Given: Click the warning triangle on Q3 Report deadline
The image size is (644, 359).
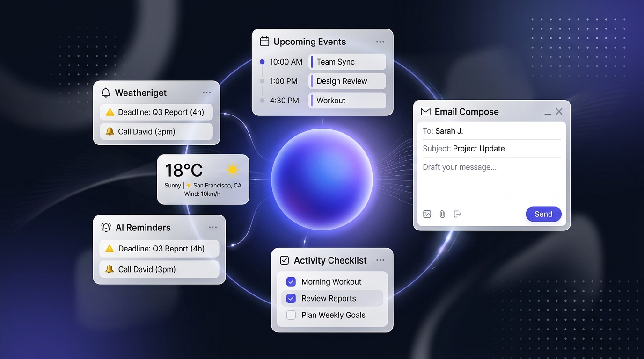Looking at the screenshot, I should 110,112.
